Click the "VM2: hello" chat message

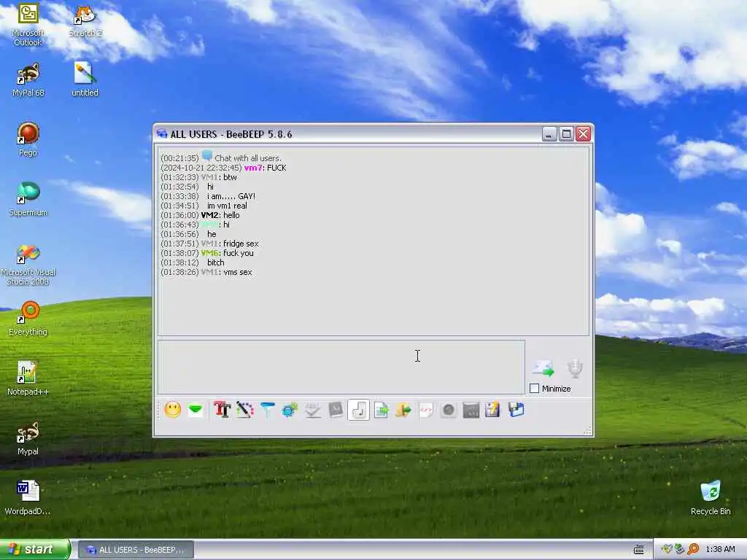(220, 215)
